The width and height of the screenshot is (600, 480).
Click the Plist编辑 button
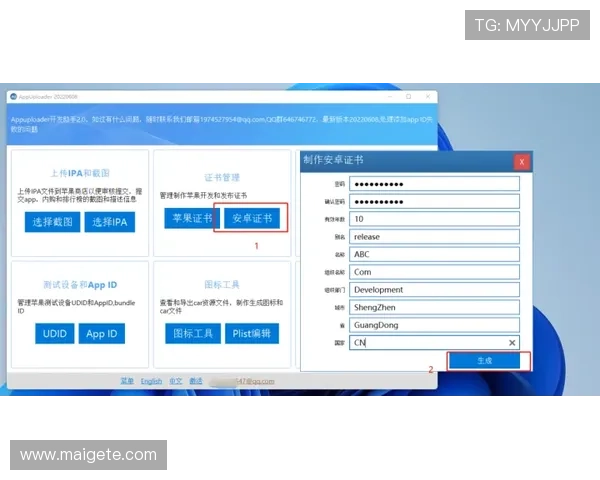point(252,333)
